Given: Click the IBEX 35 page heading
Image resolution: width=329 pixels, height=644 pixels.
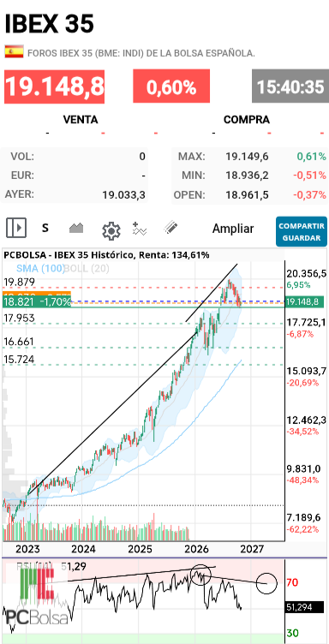Looking at the screenshot, I should click(50, 24).
